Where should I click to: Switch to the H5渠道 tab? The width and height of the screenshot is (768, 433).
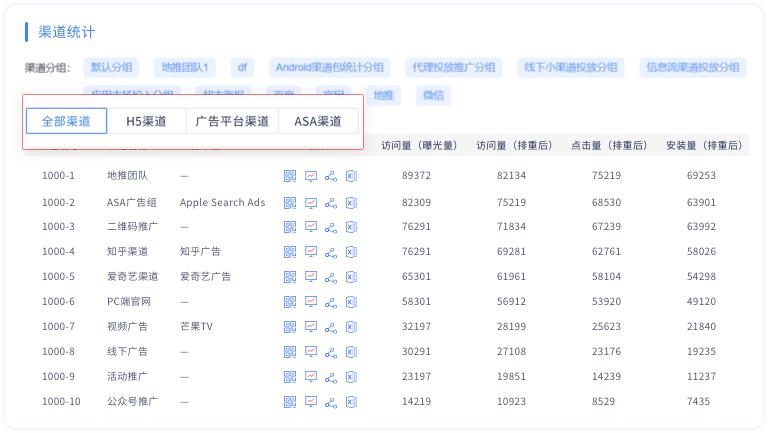(146, 121)
